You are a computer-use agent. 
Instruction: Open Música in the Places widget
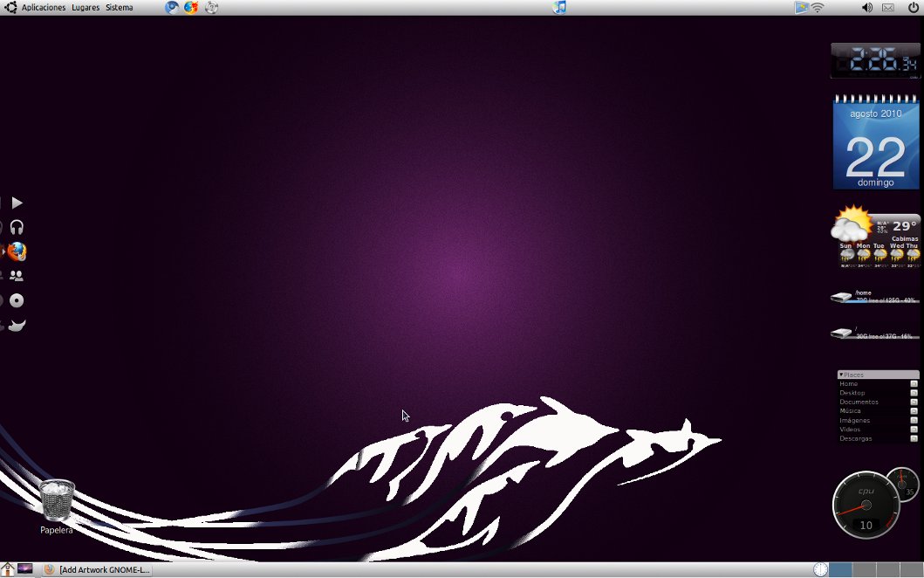pyautogui.click(x=851, y=411)
